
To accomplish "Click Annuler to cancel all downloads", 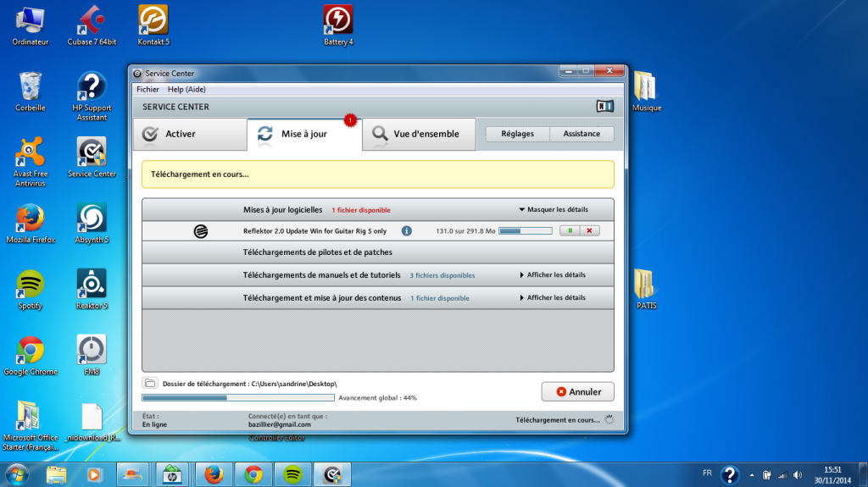I will click(x=577, y=392).
